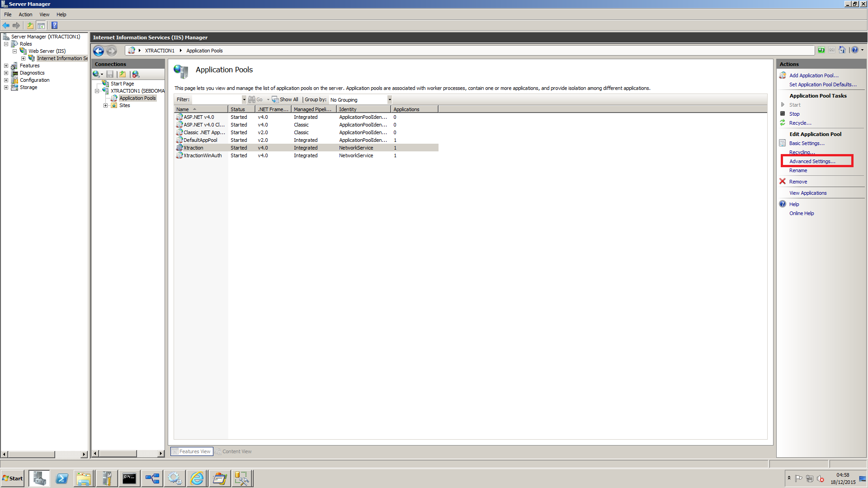Click the Show/Hide Console Tree toolbar icon
This screenshot has width=868, height=488.
click(41, 25)
